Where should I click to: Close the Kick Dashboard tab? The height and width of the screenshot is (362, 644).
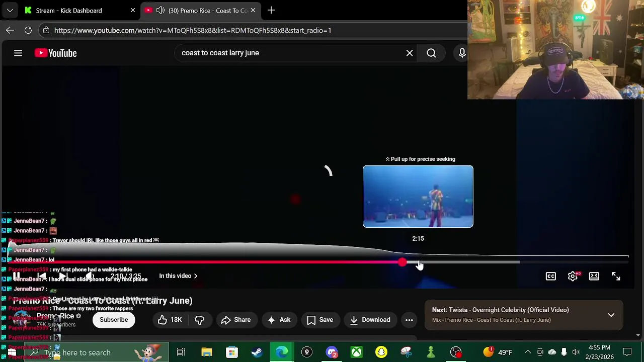pyautogui.click(x=133, y=10)
